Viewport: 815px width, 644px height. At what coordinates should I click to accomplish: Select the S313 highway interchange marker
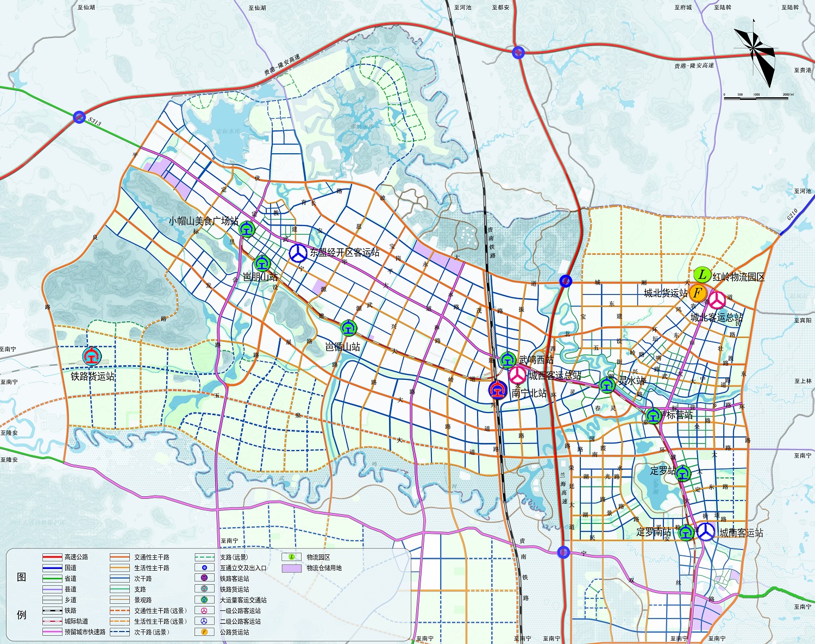point(79,117)
